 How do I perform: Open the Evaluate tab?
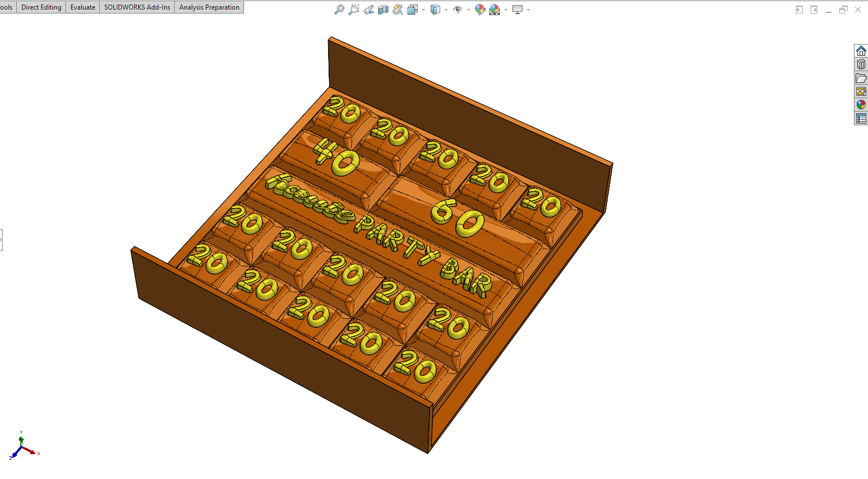coord(83,7)
